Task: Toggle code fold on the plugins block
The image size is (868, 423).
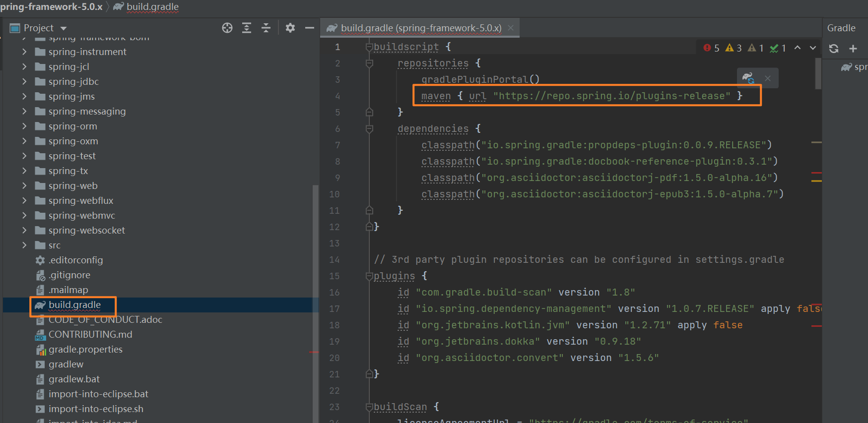Action: 369,276
